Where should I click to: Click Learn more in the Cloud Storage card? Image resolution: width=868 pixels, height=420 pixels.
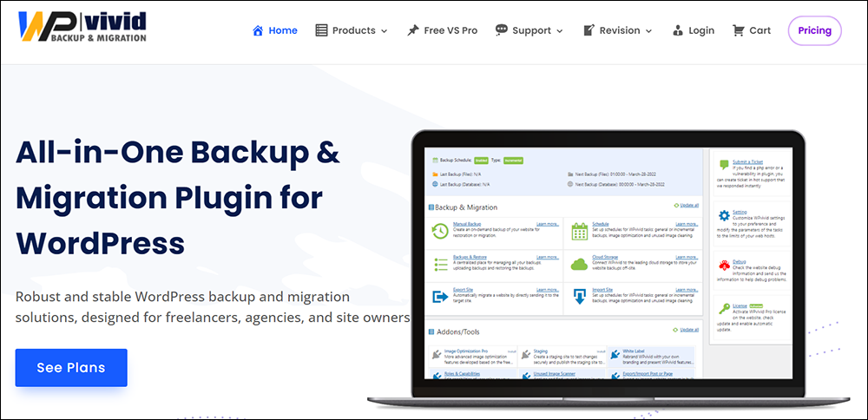click(687, 257)
